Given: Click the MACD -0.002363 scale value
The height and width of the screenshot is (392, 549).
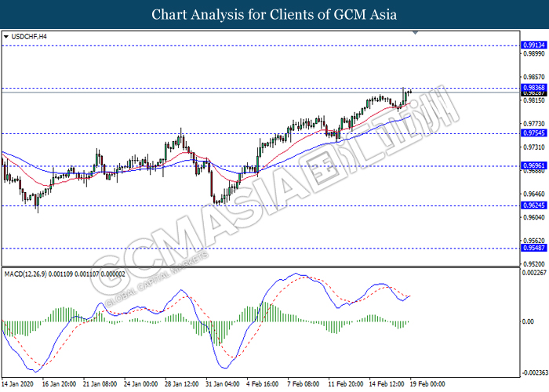Looking at the screenshot, I should (535, 372).
